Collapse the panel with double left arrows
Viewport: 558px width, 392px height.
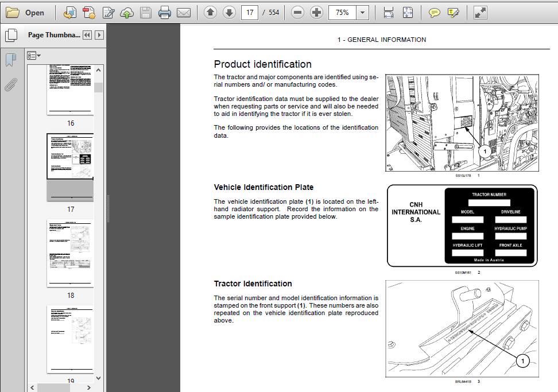click(87, 35)
